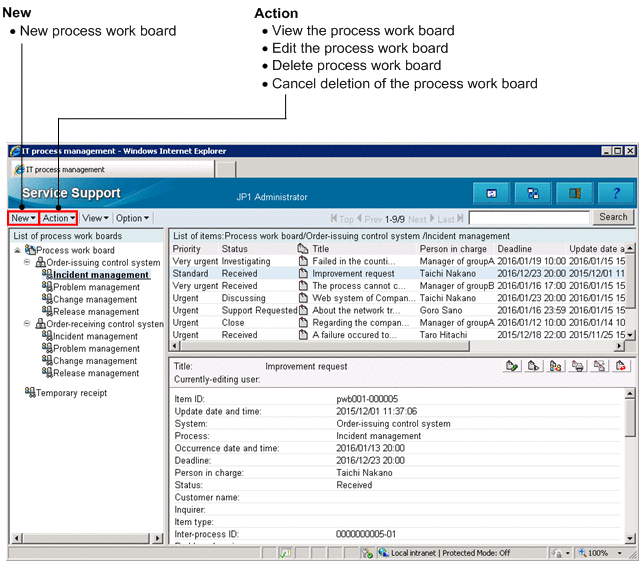The image size is (643, 565).
Task: Click the printer icon in detail pane
Action: coord(577,366)
